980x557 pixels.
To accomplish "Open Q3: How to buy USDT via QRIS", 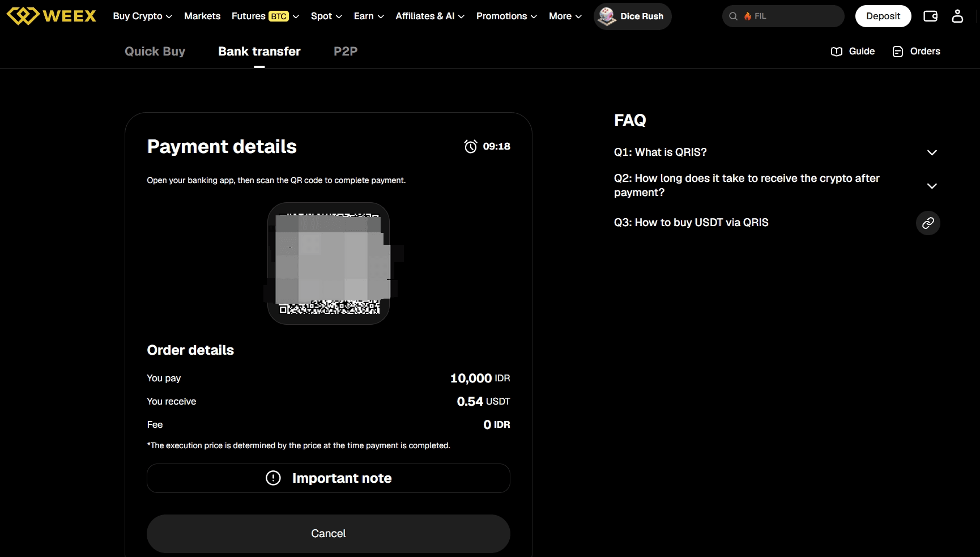I will 691,223.
